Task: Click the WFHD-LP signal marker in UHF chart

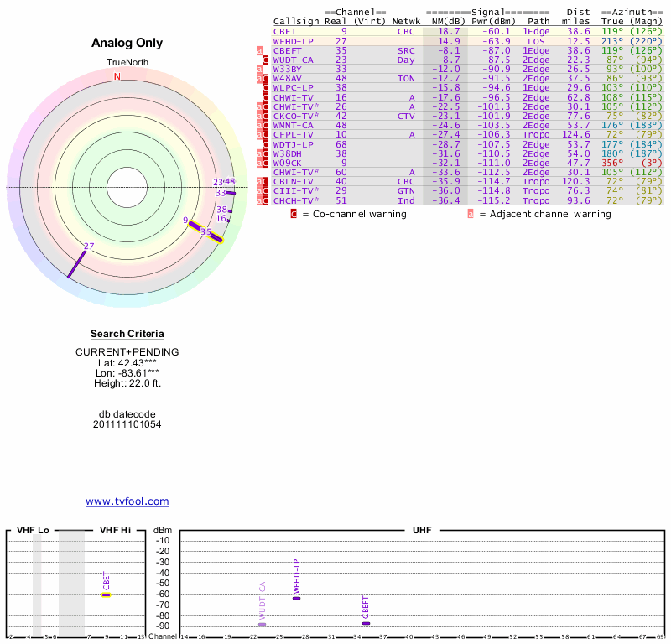Action: tap(296, 598)
